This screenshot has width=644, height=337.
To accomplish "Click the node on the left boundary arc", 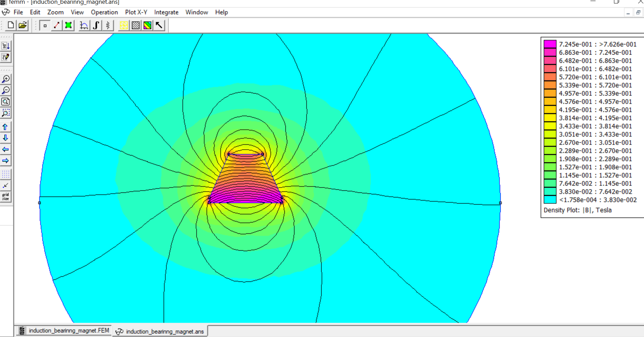I will click(x=40, y=203).
